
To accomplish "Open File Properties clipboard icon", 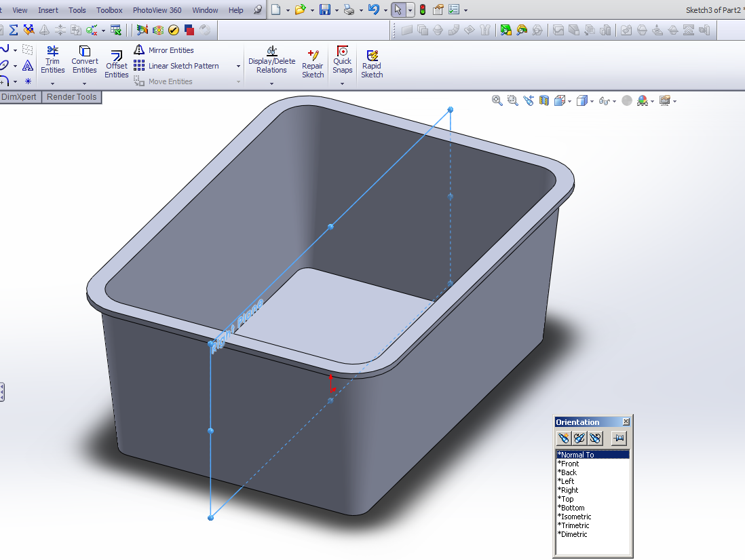I will tap(438, 10).
